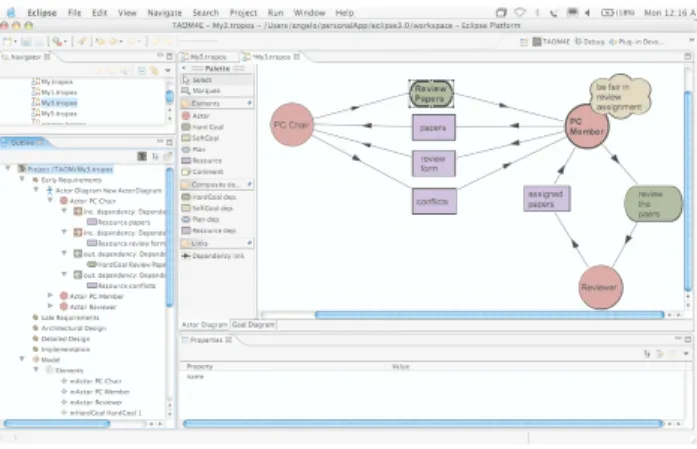Collapse the Early Requirements tree node

(22, 180)
